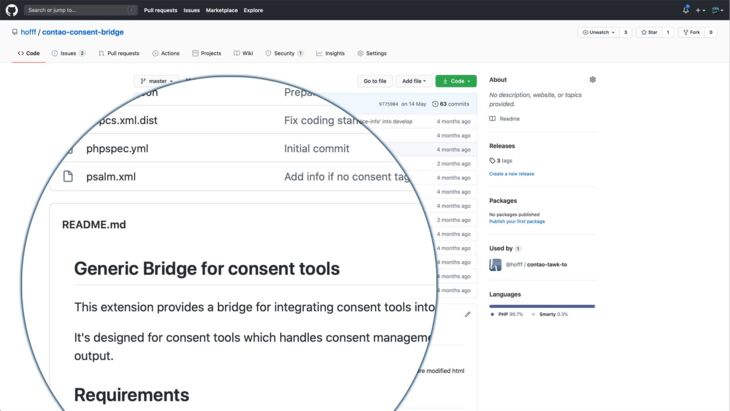Open the green Code dropdown
Screen dimensions: 730x411
click(x=456, y=81)
